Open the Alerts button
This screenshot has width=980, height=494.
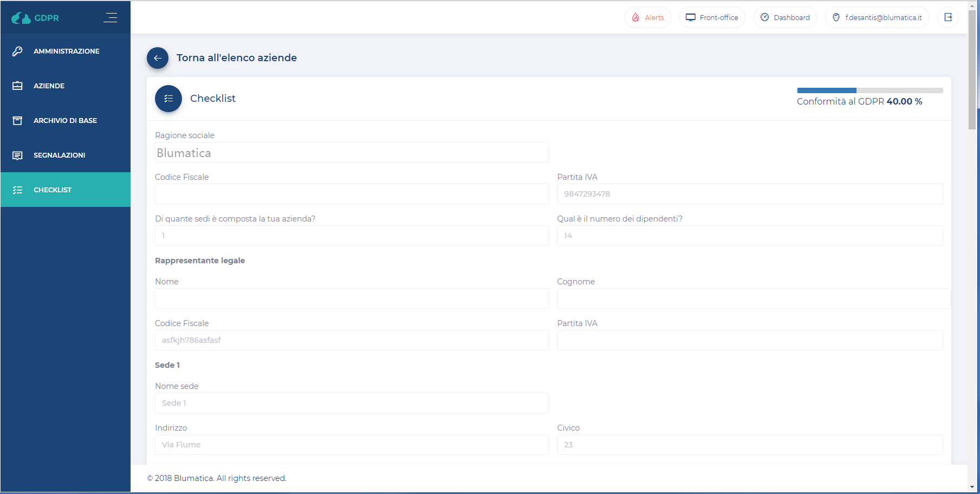pyautogui.click(x=648, y=17)
